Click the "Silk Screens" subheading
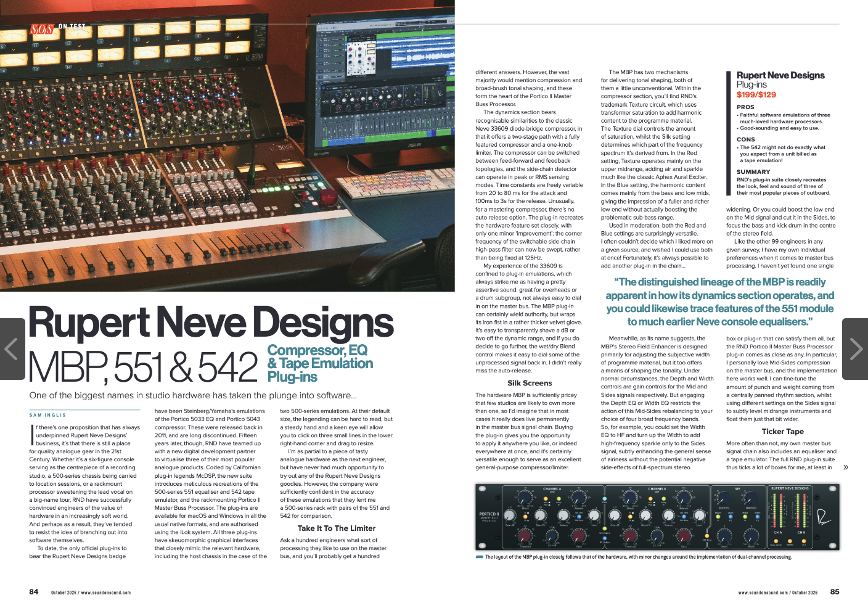868x616 pixels. point(530,383)
